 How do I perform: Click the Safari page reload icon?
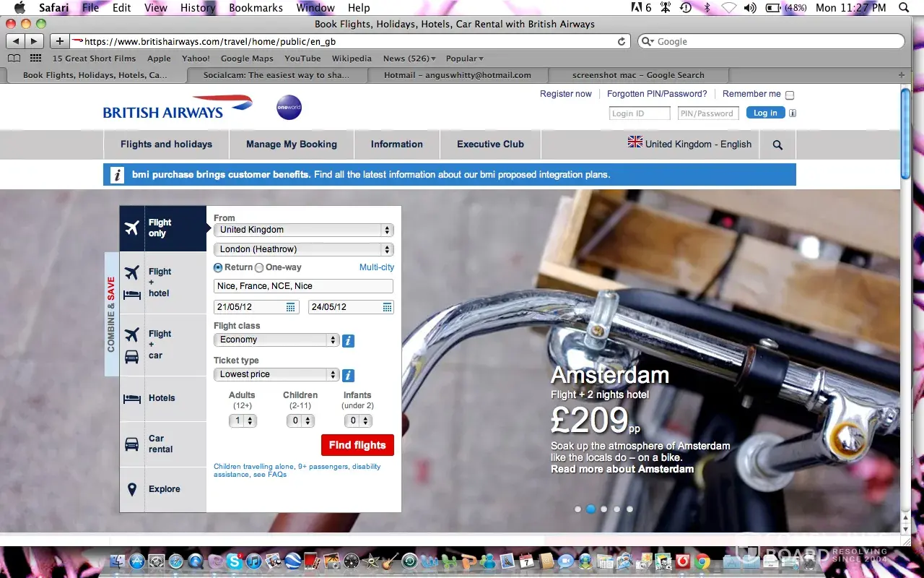(x=622, y=42)
